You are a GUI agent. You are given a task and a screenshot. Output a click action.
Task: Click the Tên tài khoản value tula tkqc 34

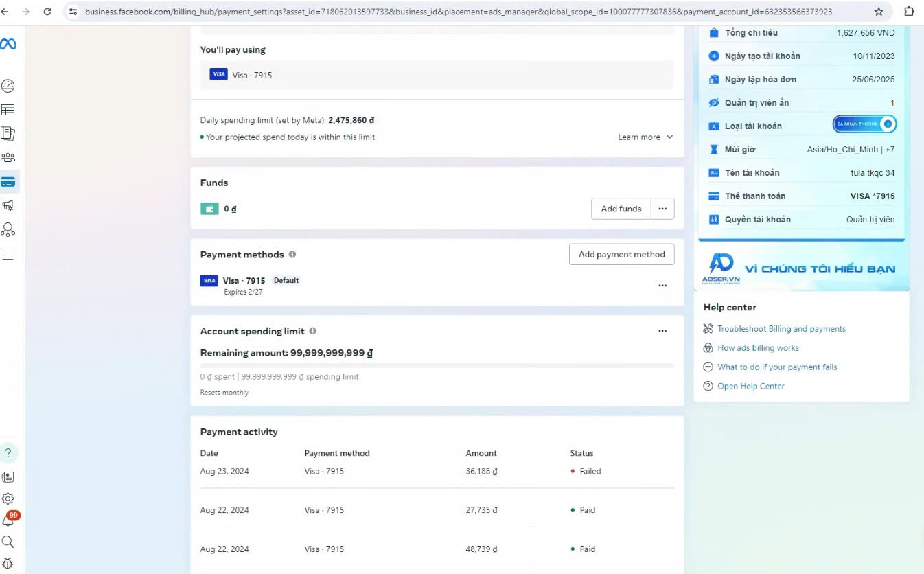point(873,173)
